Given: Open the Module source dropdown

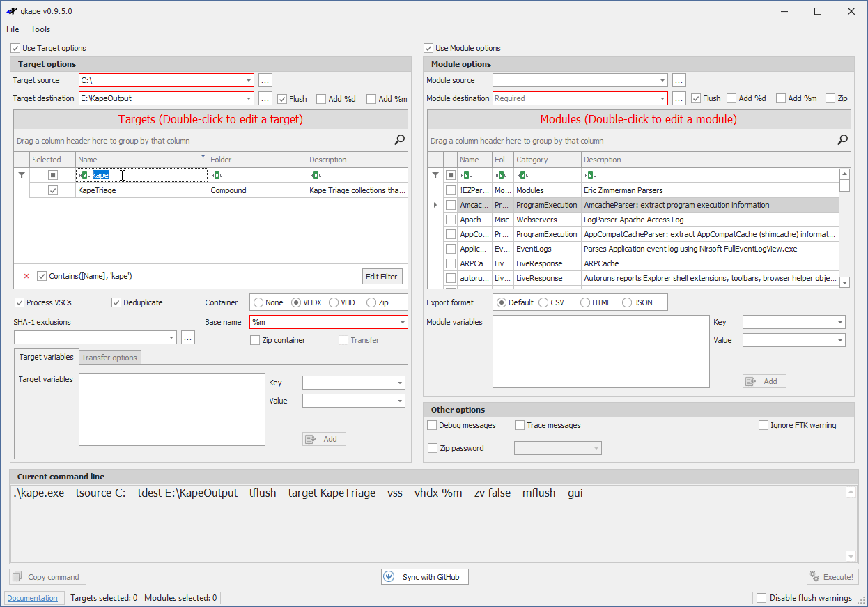Looking at the screenshot, I should click(x=662, y=80).
